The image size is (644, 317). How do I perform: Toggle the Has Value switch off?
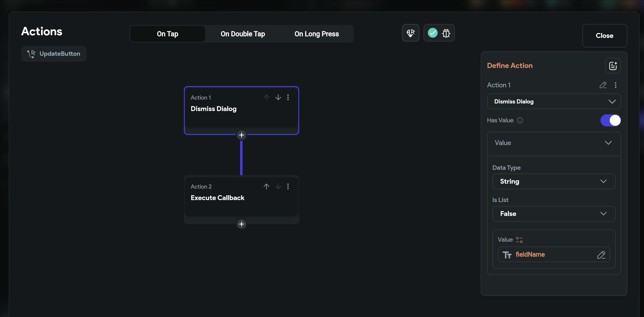(x=610, y=120)
